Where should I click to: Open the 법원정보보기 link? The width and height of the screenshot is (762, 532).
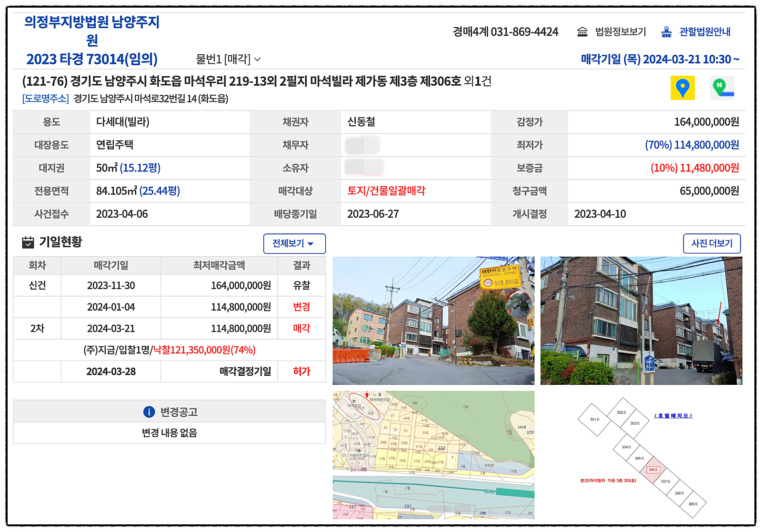click(621, 32)
